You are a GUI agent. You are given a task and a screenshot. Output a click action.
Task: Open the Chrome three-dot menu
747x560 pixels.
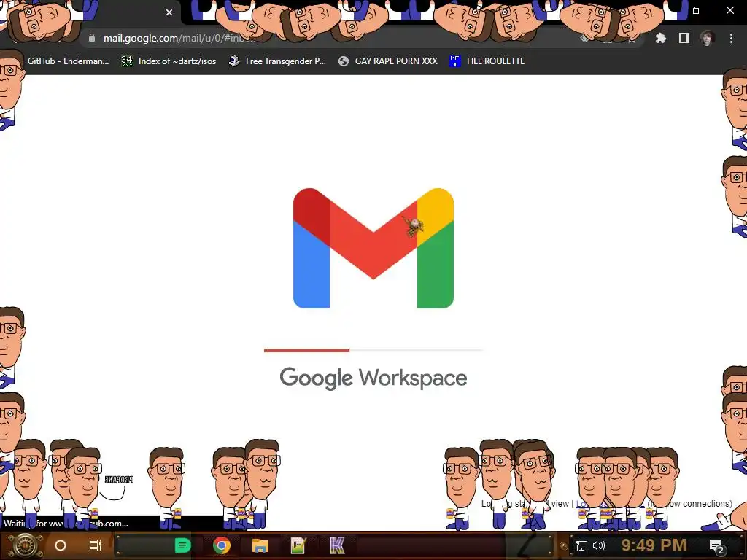(x=731, y=38)
